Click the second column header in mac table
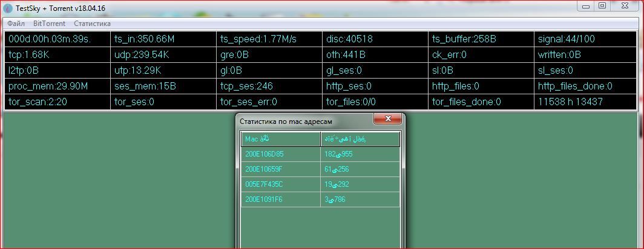The image size is (644, 249). tap(360, 140)
